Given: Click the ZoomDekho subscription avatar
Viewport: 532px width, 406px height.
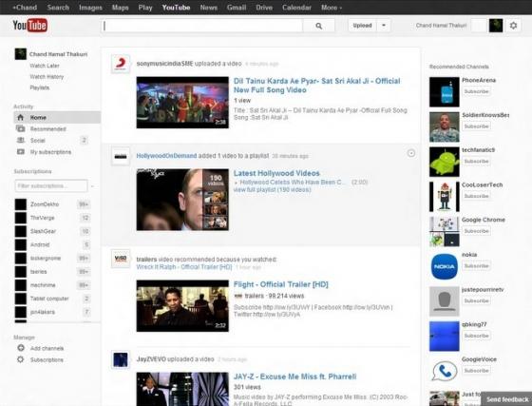Looking at the screenshot, I should point(20,204).
